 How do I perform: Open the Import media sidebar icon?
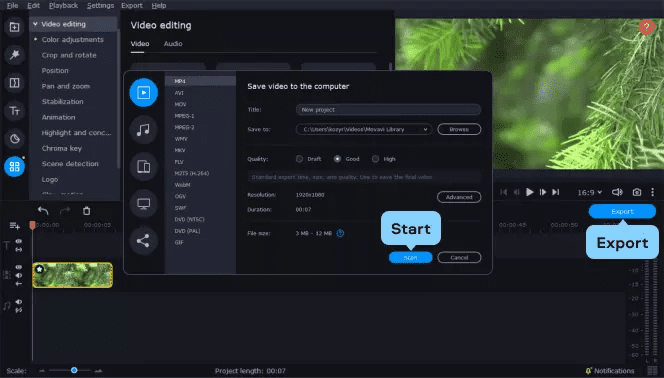(14, 27)
